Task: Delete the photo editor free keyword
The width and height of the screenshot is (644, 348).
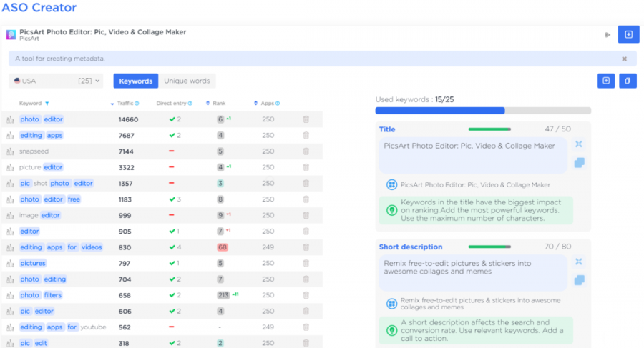Action: [x=306, y=199]
